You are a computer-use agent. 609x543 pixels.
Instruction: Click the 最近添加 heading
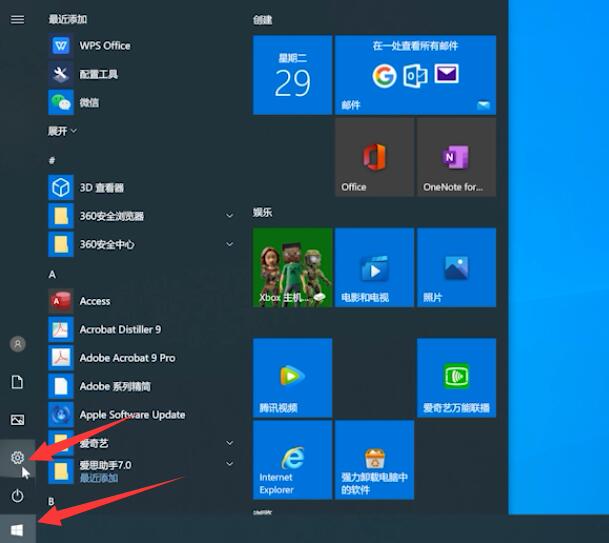tap(68, 19)
